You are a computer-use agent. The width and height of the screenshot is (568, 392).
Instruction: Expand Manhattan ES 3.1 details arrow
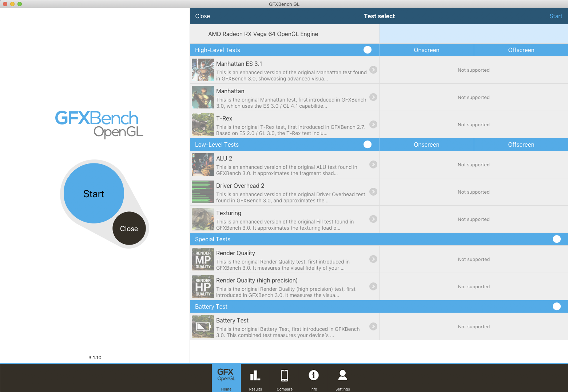point(373,70)
